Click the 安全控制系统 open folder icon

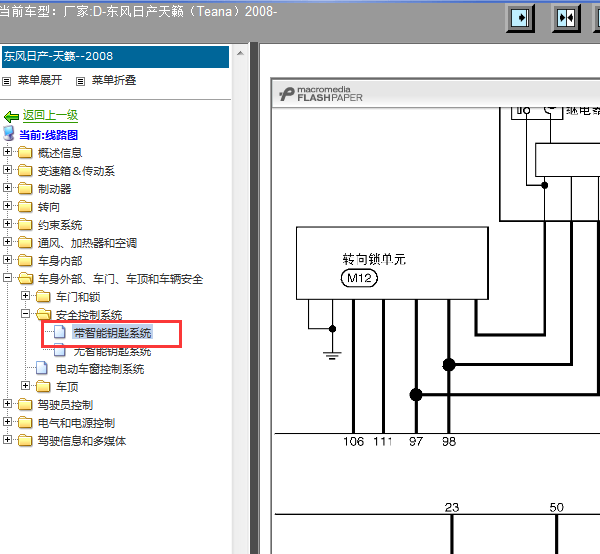(44, 314)
